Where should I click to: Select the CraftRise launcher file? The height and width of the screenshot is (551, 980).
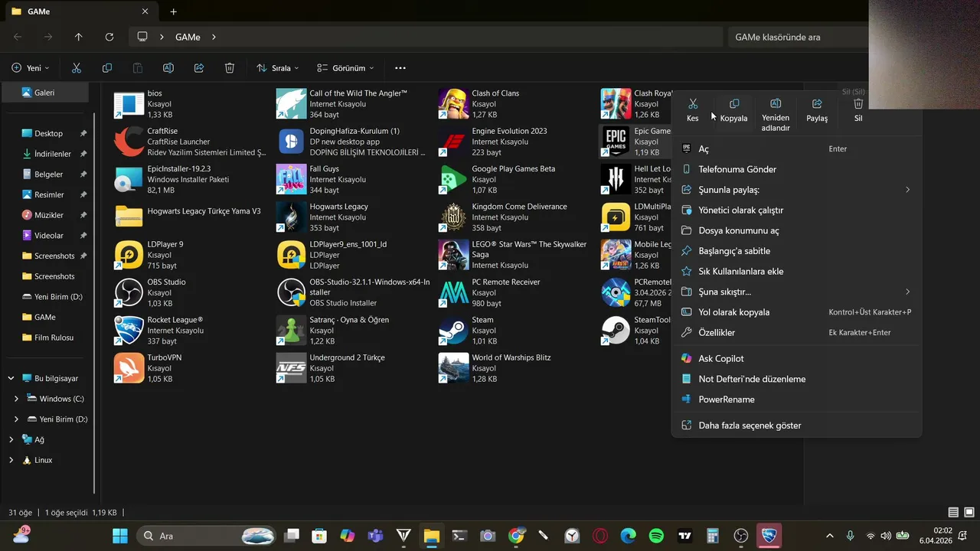tap(190, 142)
